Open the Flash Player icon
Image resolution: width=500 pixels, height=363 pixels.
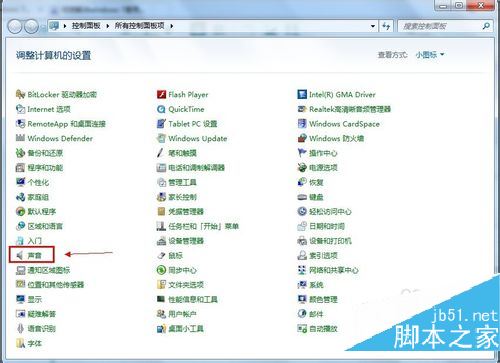(x=161, y=94)
